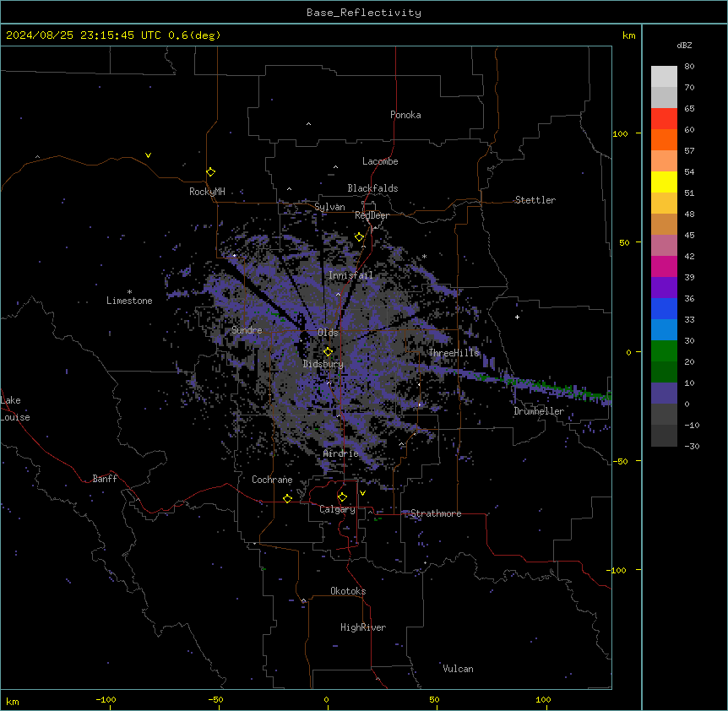Screen dimensions: 728x711
Task: Click the Innisfail town label
Action: tap(350, 275)
